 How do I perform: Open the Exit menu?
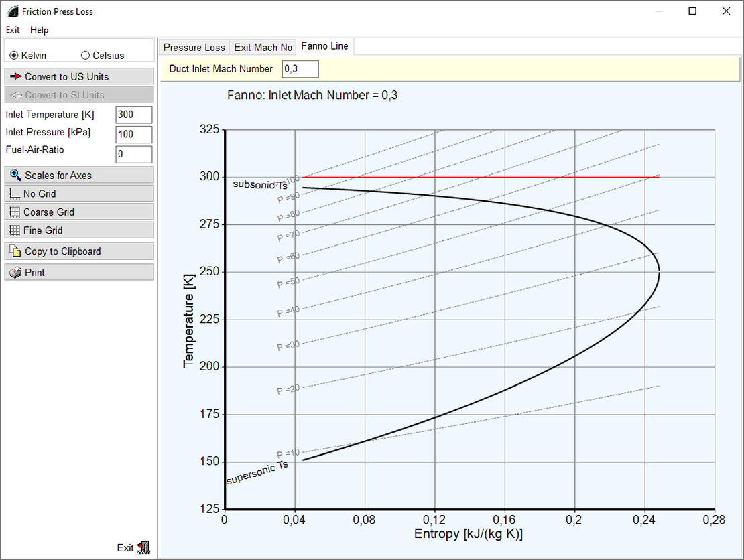tap(13, 30)
